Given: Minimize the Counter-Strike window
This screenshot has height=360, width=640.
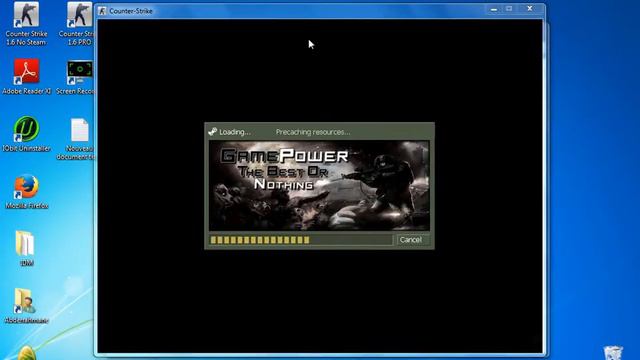Looking at the screenshot, I should pos(494,9).
